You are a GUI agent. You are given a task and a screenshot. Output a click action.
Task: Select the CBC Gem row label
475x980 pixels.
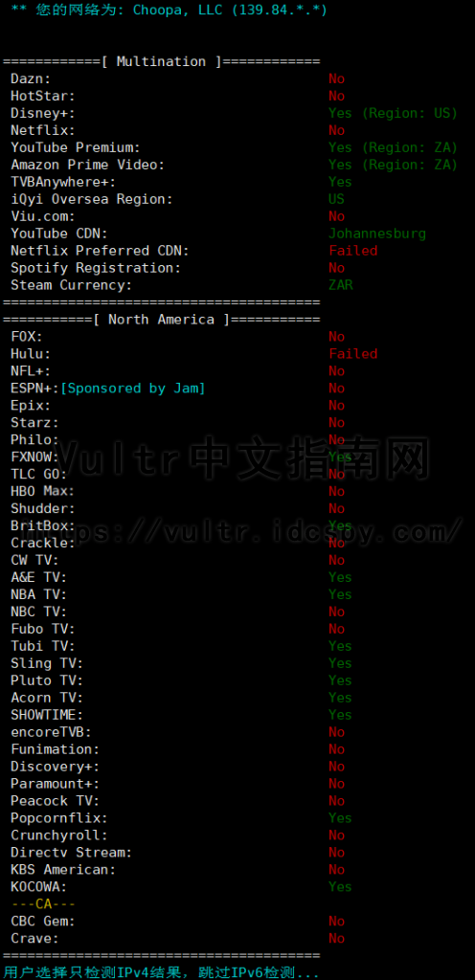pos(43,922)
